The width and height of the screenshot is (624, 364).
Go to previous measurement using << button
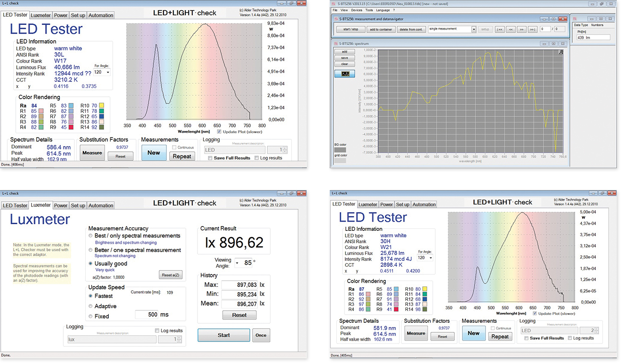point(511,29)
